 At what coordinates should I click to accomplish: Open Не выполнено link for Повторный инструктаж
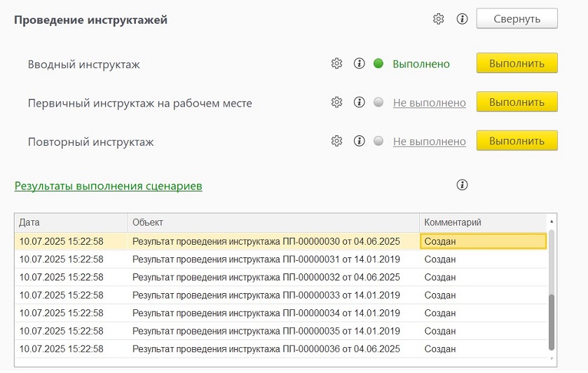pos(430,142)
